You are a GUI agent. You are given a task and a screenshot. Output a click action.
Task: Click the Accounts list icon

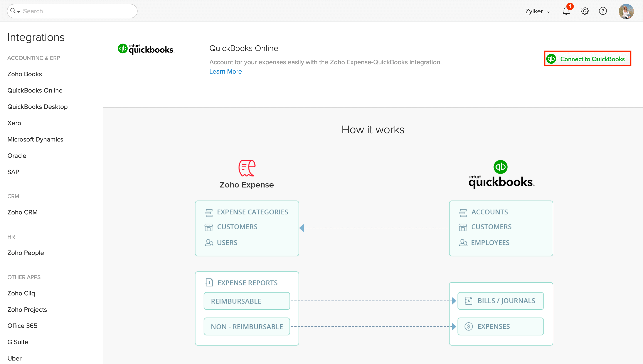(x=463, y=213)
